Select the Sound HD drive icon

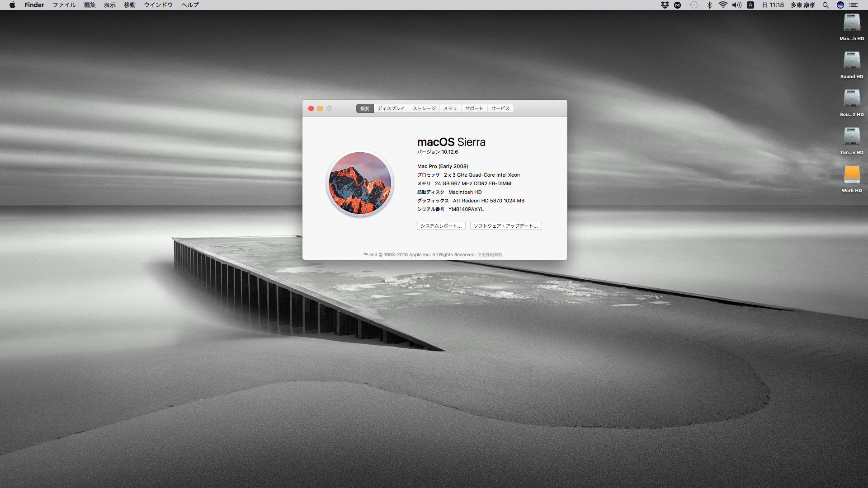(x=852, y=61)
